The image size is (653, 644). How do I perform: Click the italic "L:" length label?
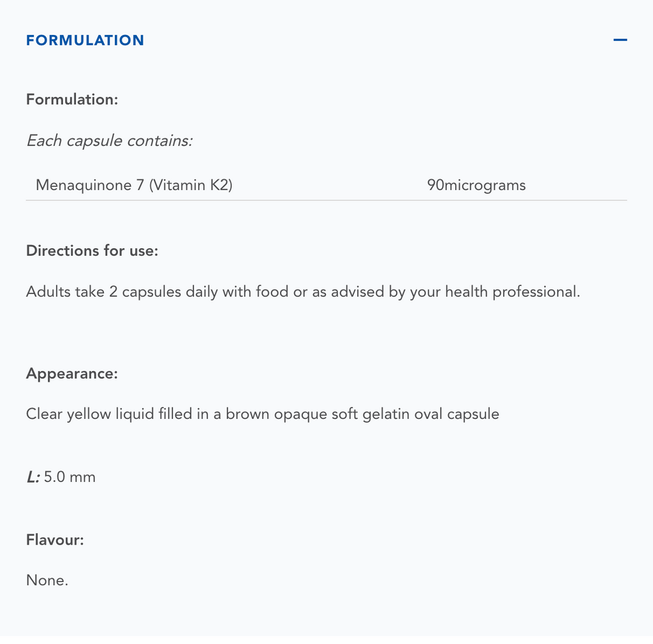coord(33,477)
